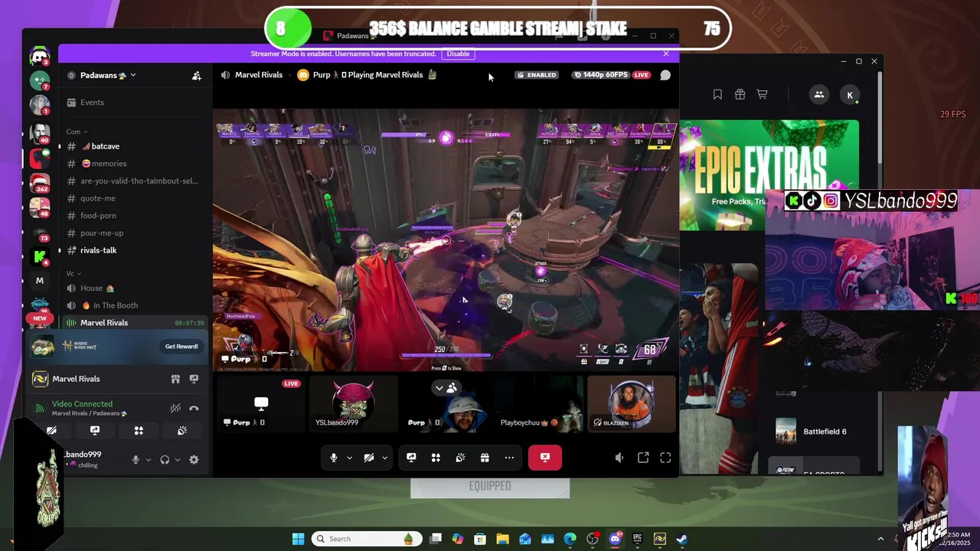Open the Discord home icon in server rail
The image size is (980, 551).
point(40,56)
